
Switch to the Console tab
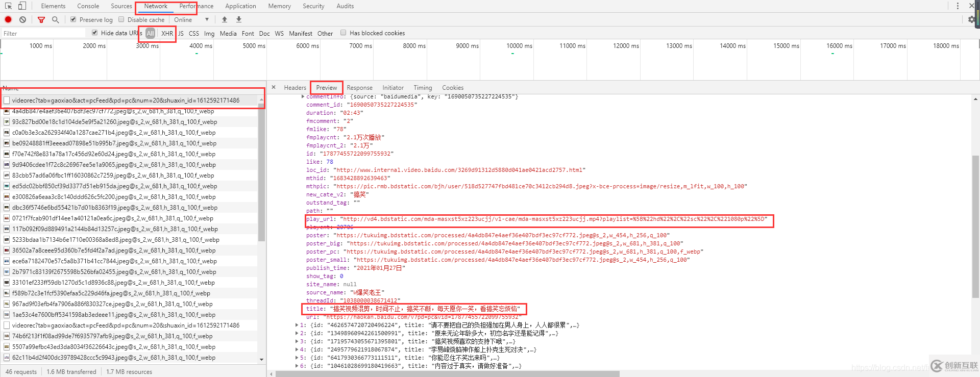pyautogui.click(x=88, y=6)
